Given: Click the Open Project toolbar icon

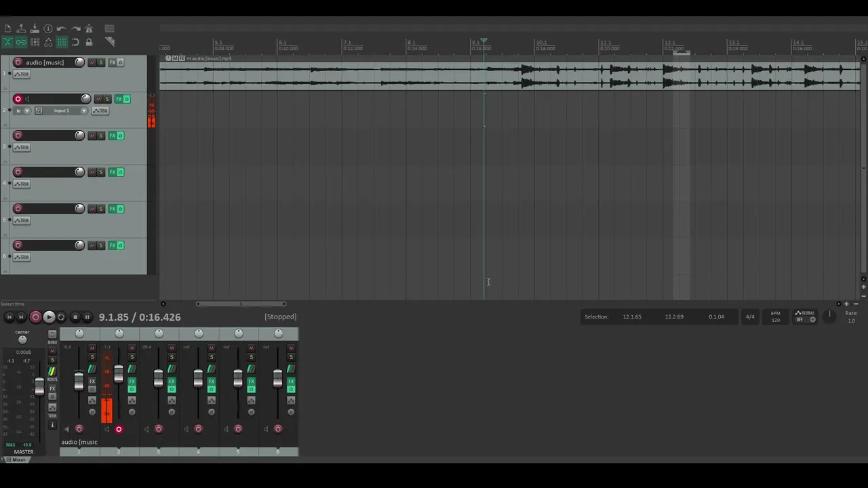Looking at the screenshot, I should coord(21,28).
